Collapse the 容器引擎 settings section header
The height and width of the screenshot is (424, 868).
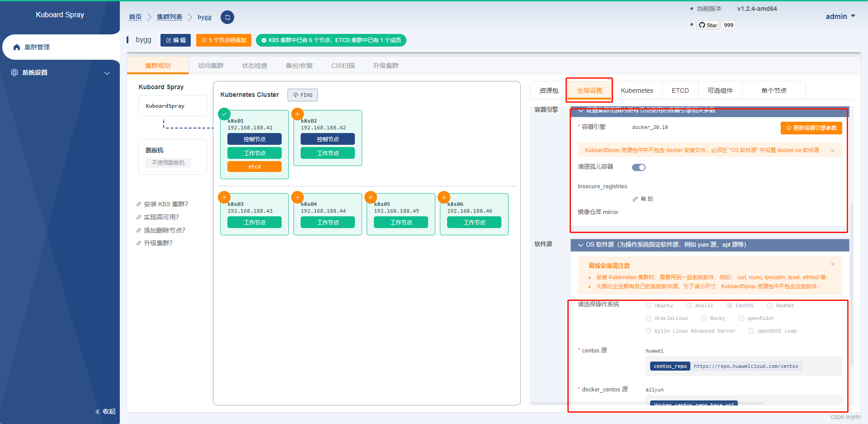[710, 111]
